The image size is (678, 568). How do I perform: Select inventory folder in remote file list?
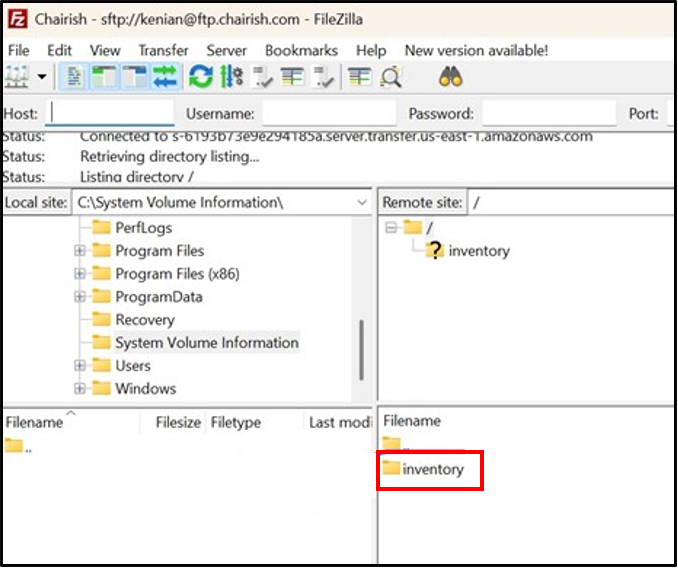pyautogui.click(x=422, y=469)
